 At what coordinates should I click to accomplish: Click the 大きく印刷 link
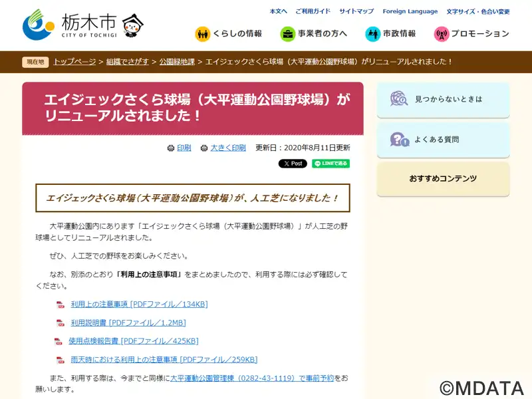click(x=228, y=148)
